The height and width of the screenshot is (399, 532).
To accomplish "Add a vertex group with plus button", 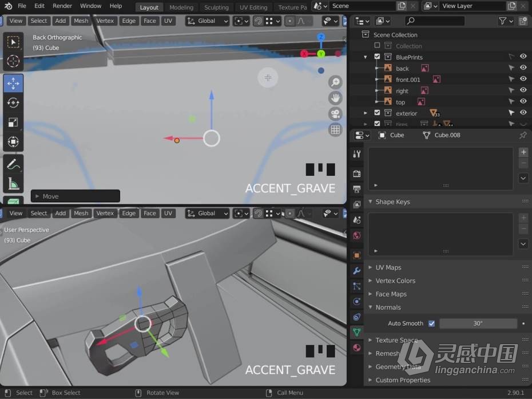I will [x=523, y=152].
